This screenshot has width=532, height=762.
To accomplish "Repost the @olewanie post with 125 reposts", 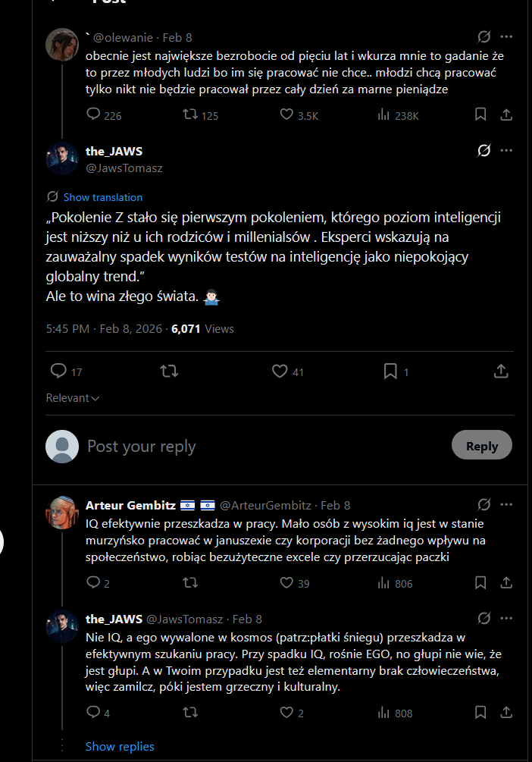I will pyautogui.click(x=191, y=115).
